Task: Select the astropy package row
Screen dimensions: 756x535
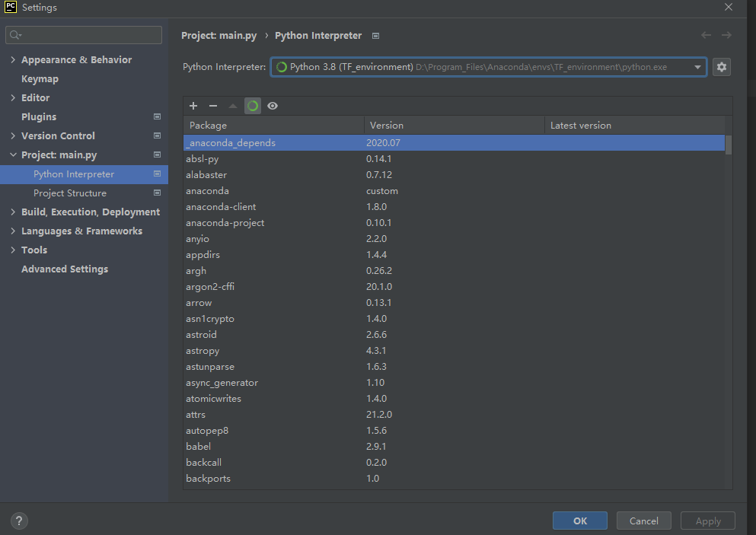Action: click(x=455, y=351)
